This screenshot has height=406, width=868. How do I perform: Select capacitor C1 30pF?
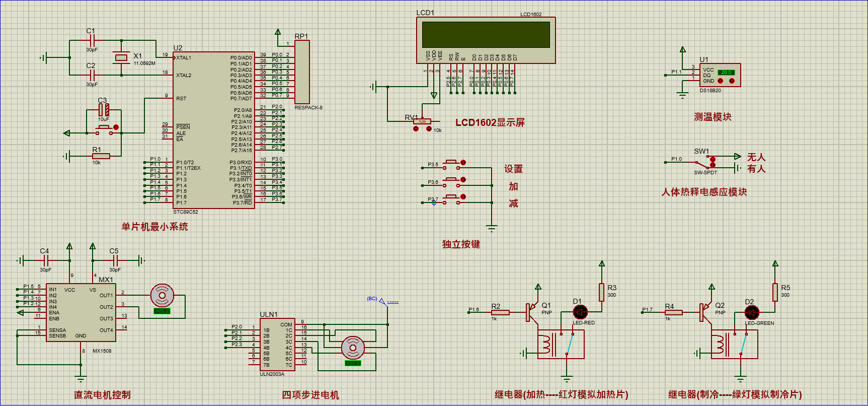click(x=92, y=41)
